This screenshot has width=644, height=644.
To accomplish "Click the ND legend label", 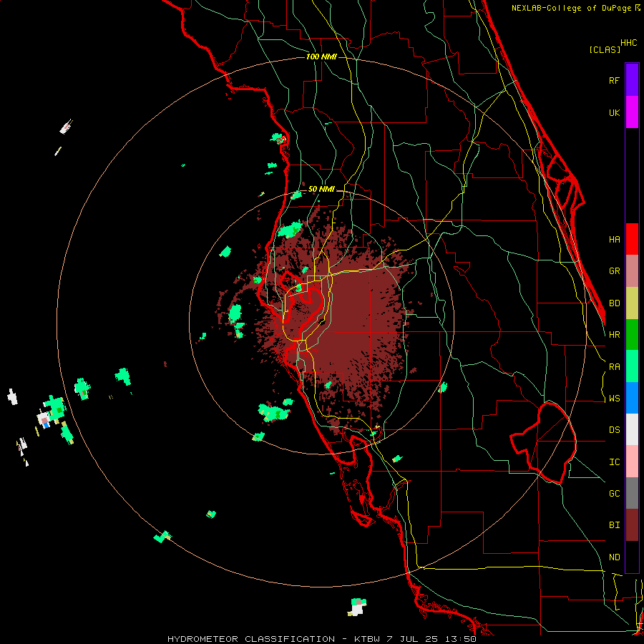I will 614,557.
